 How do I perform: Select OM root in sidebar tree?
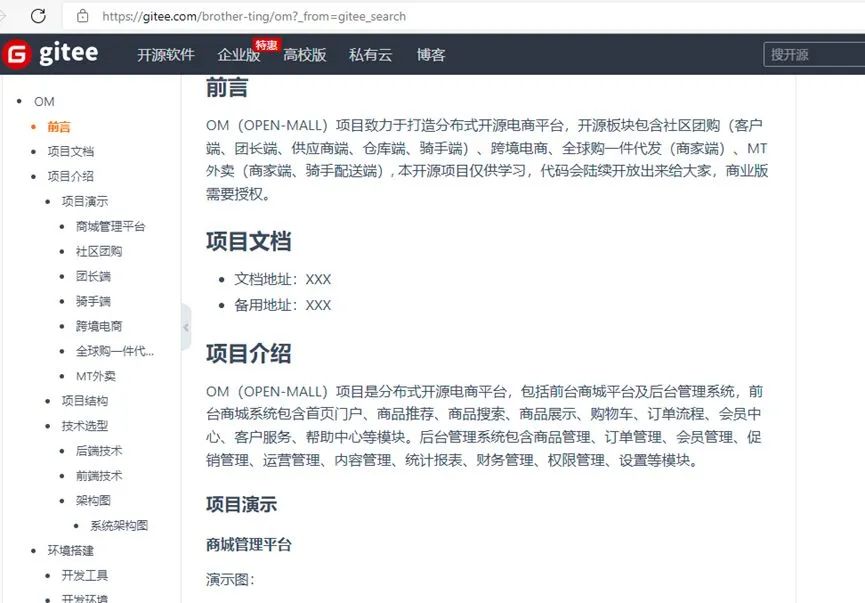point(44,102)
